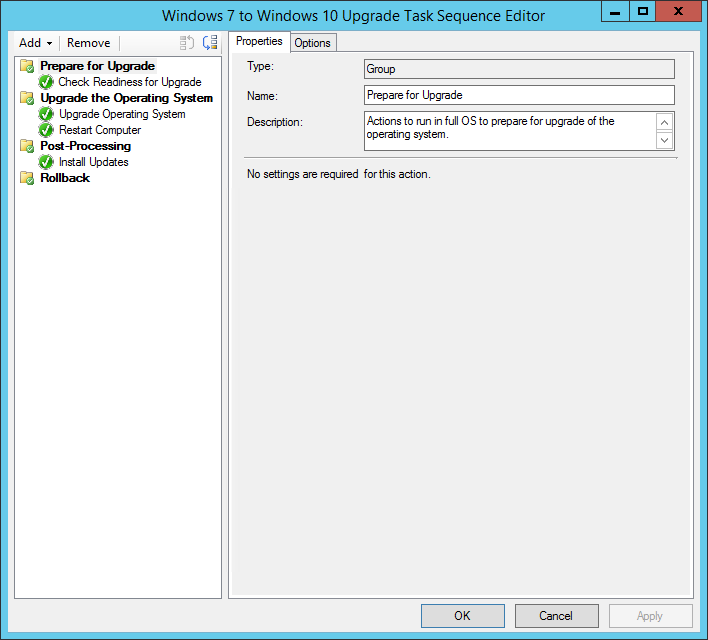Select the Upgrade Operating System step
This screenshot has width=708, height=640.
[122, 114]
